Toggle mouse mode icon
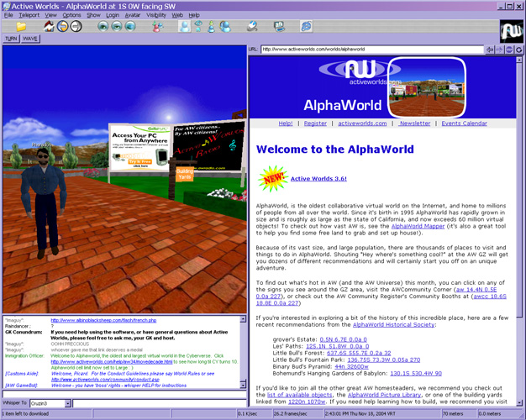 (252, 27)
